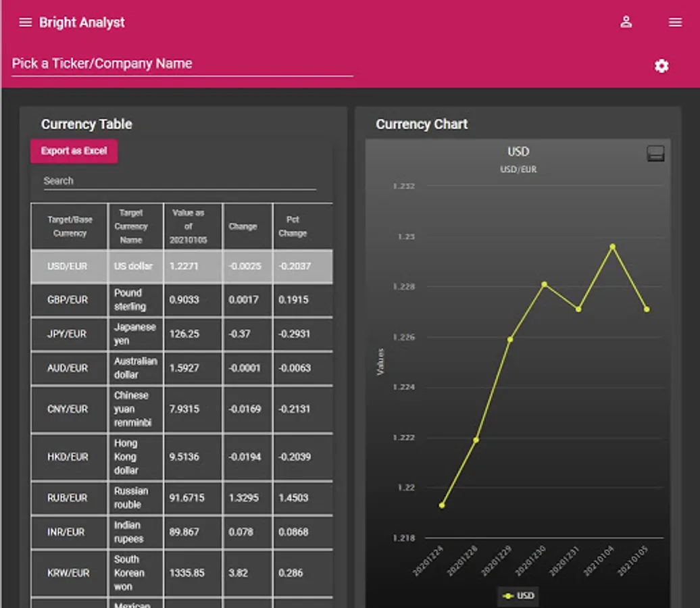Click the 20201231 x-axis label

coord(564,561)
